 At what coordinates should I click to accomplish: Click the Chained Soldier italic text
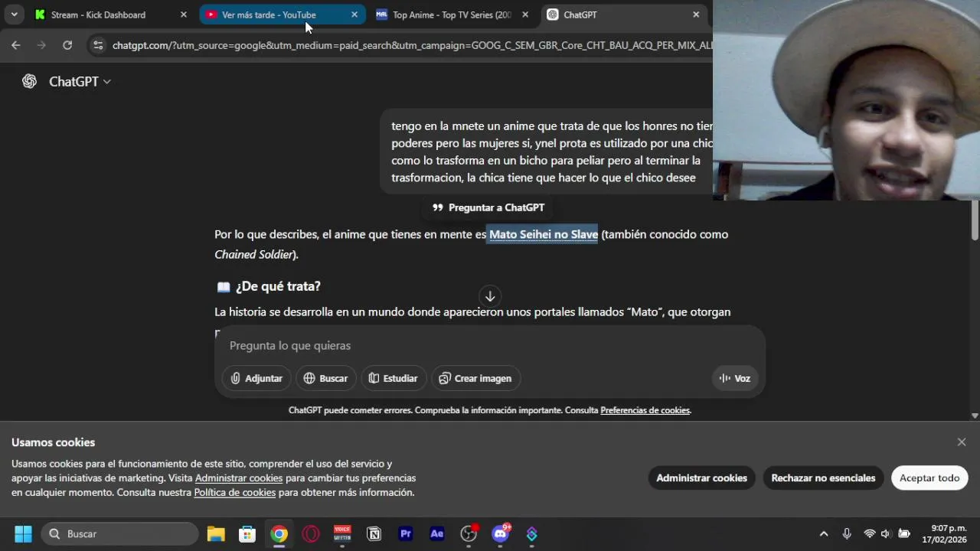[x=254, y=254]
